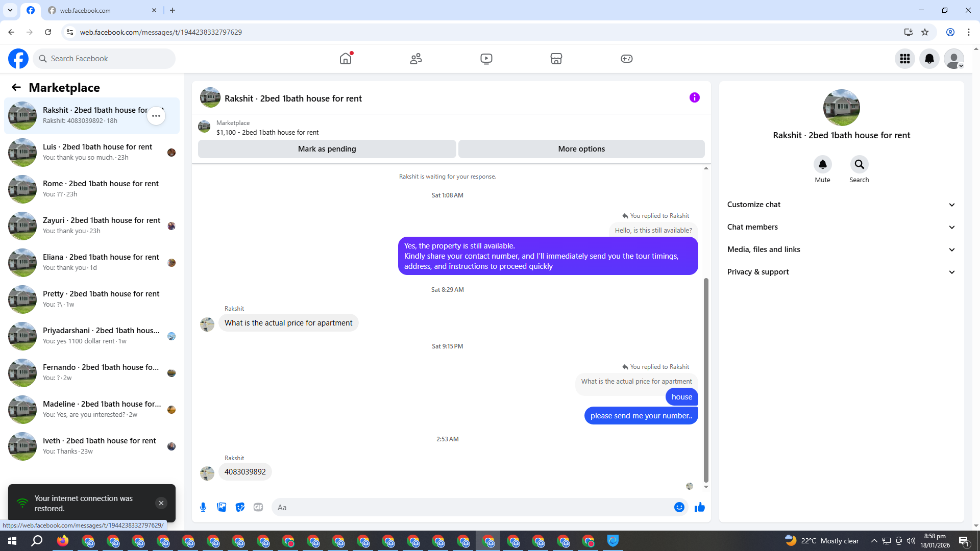The width and height of the screenshot is (980, 551).
Task: Expand Media, files and links section
Action: point(841,249)
